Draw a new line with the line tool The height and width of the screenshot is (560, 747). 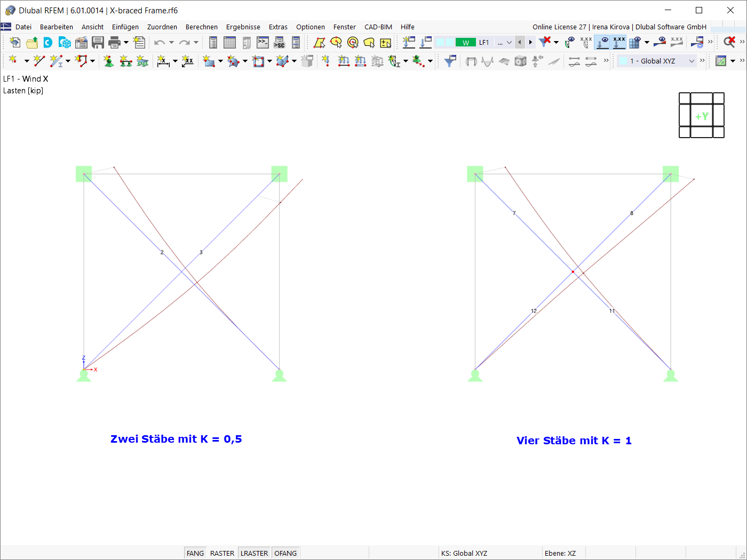(x=38, y=61)
